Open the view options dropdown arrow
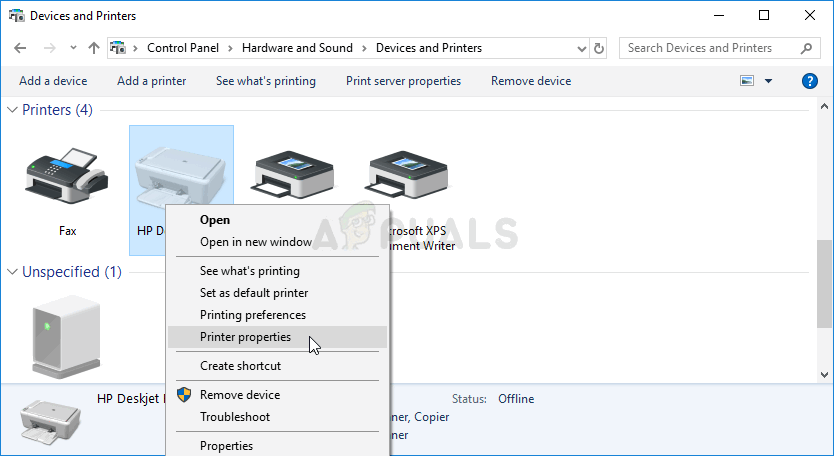The image size is (834, 456). point(768,81)
